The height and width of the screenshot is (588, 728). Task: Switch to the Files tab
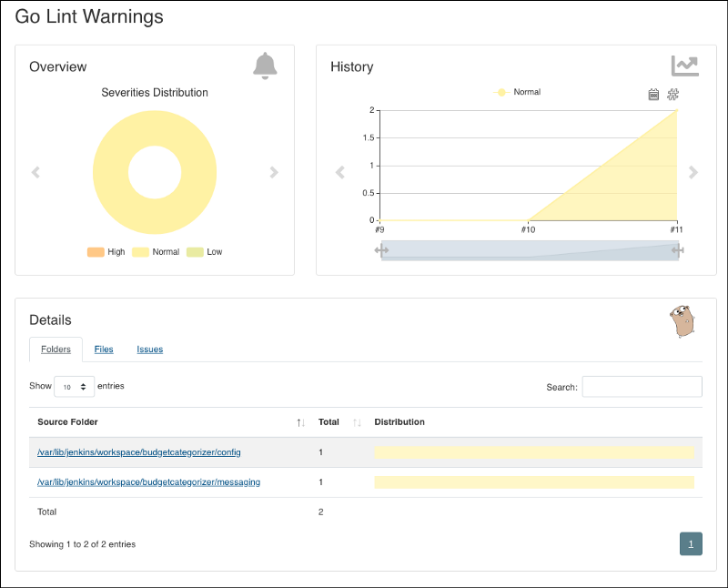point(104,350)
